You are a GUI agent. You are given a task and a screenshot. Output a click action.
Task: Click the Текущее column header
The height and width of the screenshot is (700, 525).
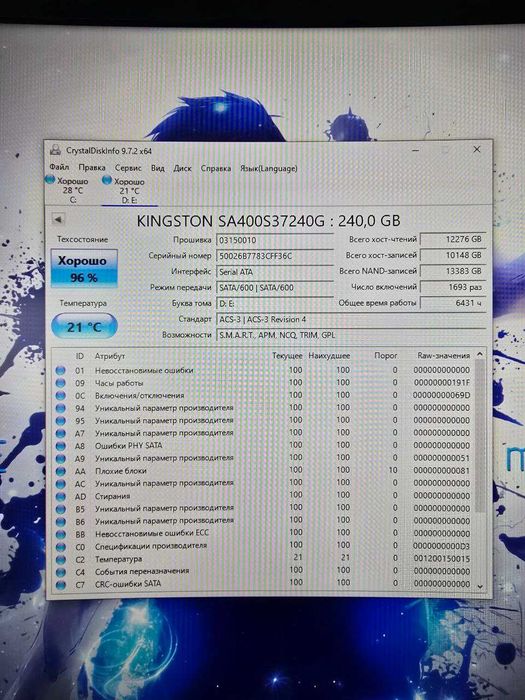click(287, 356)
